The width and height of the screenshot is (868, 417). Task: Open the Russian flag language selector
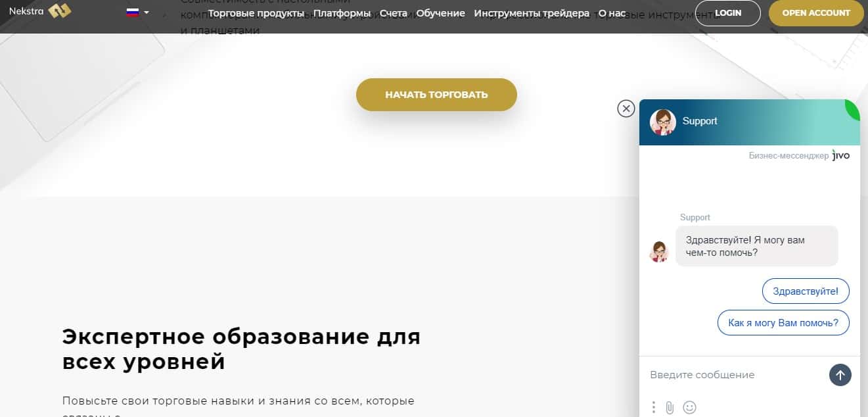pyautogui.click(x=137, y=12)
